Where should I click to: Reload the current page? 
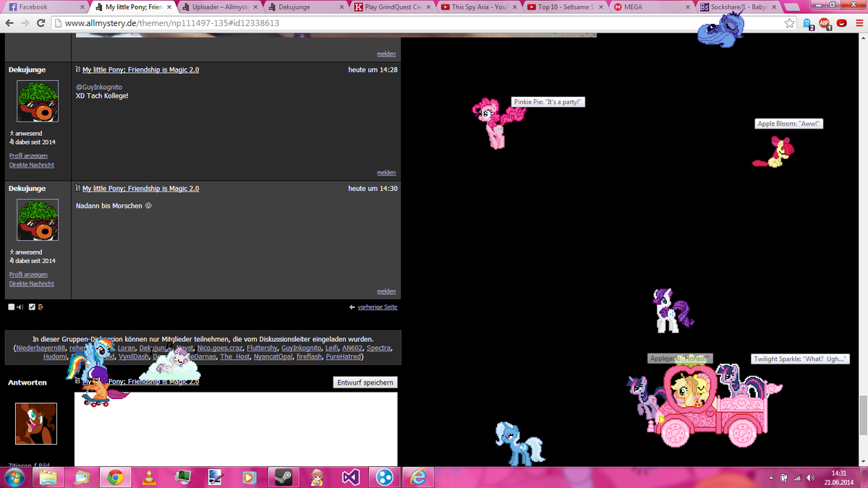(41, 23)
